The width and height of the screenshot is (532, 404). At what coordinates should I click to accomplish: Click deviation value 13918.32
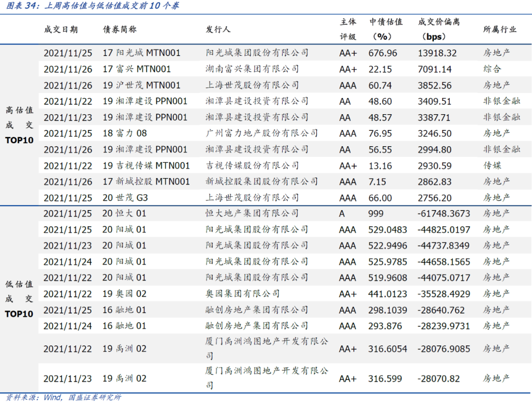coord(437,53)
